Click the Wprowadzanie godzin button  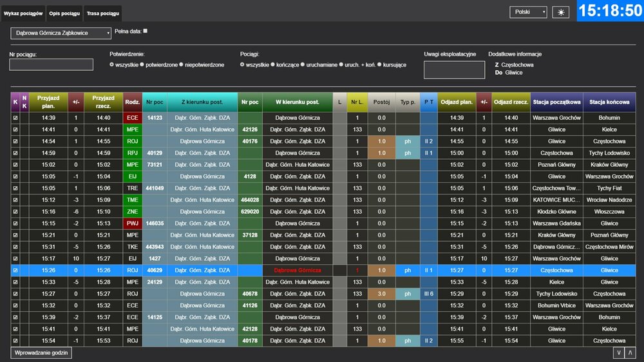pyautogui.click(x=41, y=353)
